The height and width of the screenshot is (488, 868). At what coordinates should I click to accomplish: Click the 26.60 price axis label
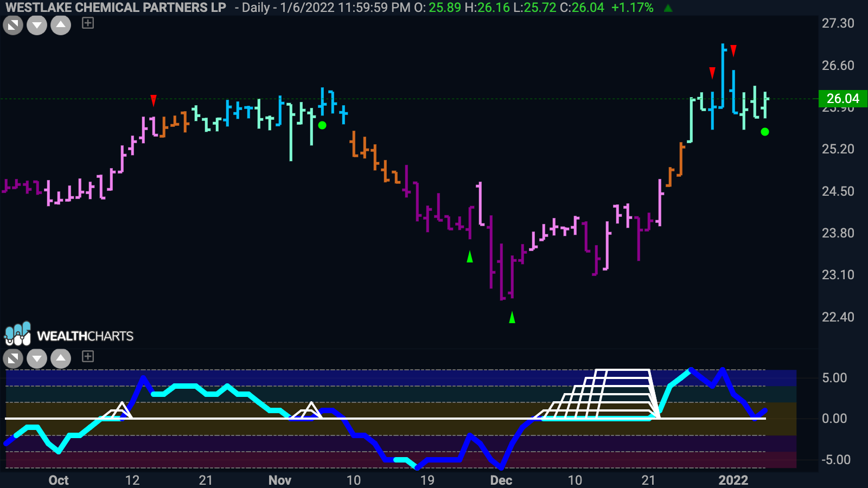click(x=838, y=66)
